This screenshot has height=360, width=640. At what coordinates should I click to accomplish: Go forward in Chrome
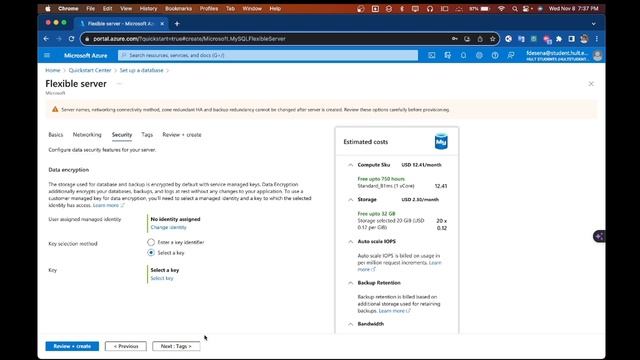(x=59, y=39)
